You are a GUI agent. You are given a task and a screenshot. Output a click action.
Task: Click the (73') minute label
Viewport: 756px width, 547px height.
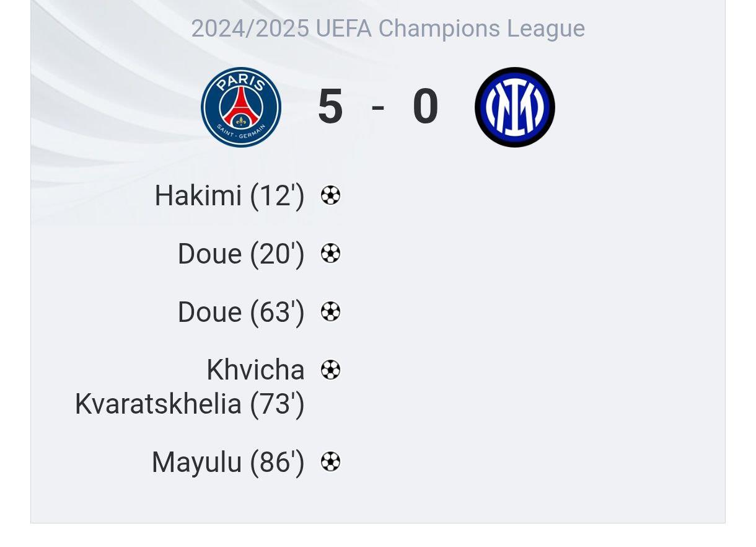click(278, 404)
